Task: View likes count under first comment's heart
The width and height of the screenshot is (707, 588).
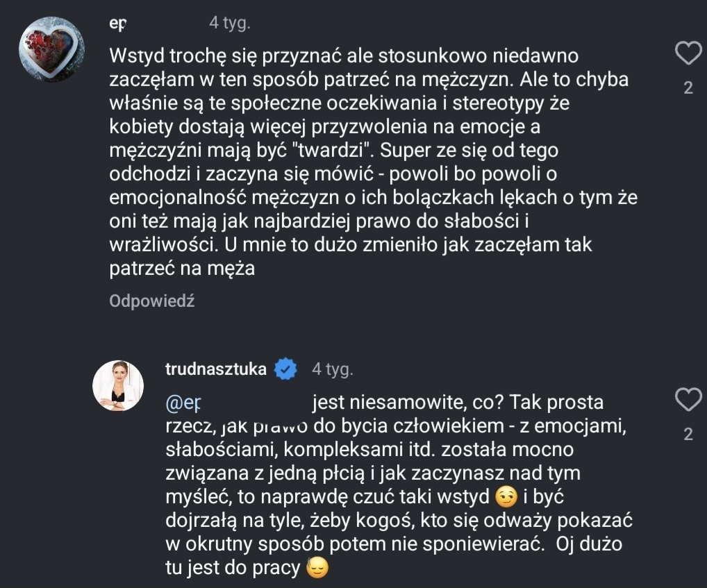Action: pos(688,88)
